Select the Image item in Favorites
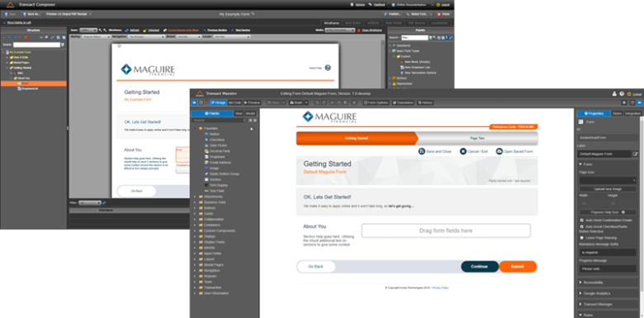This screenshot has height=318, width=644. click(x=214, y=168)
